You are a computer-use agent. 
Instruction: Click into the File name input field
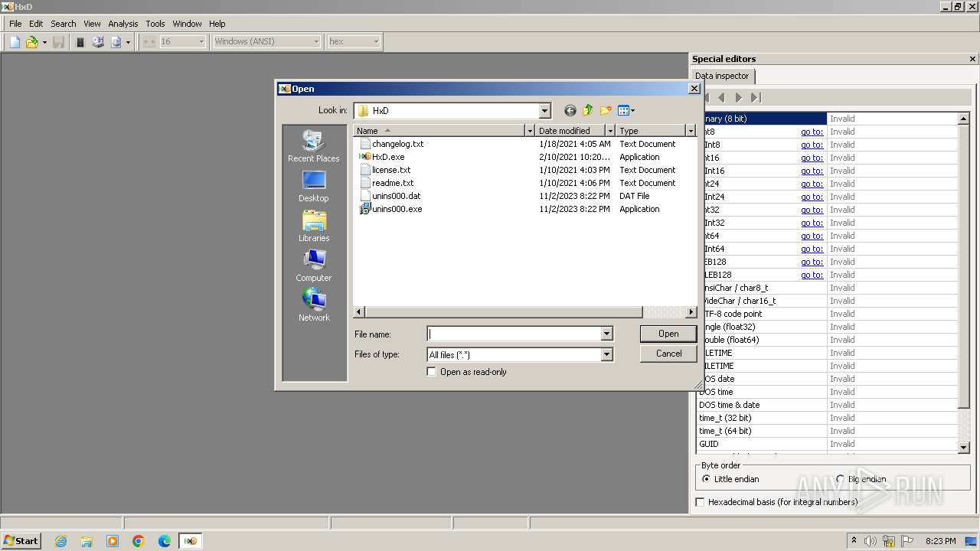point(514,334)
